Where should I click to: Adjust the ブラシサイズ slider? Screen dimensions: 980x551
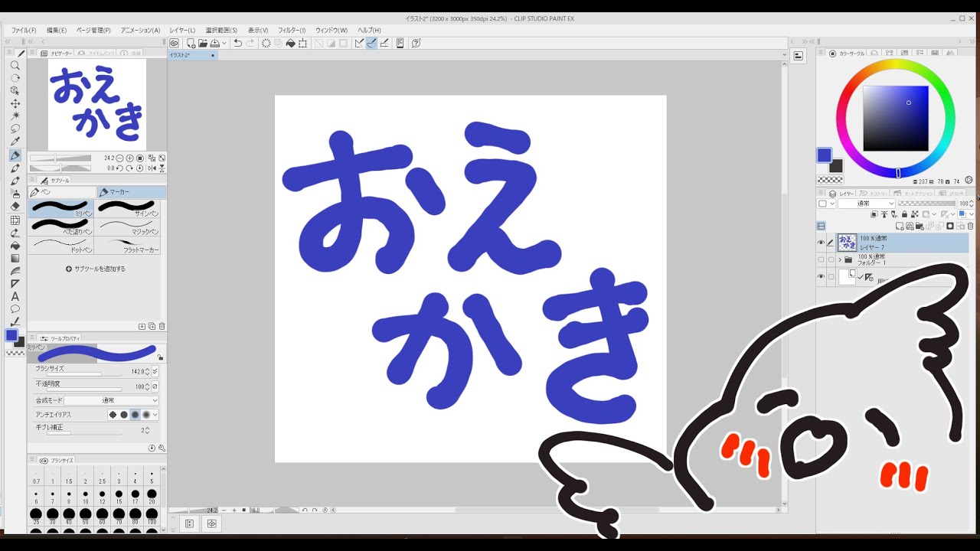(84, 374)
